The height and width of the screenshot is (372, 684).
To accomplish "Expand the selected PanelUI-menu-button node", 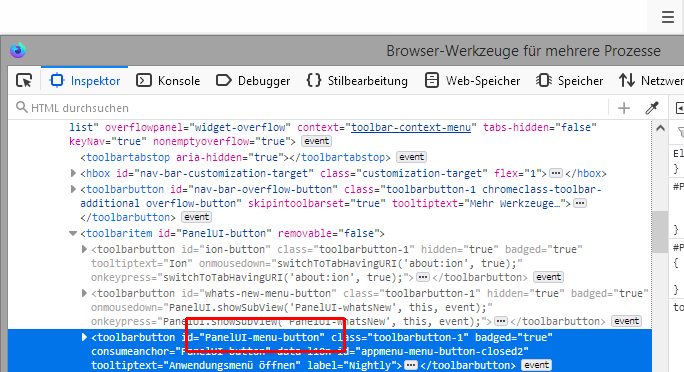I will tap(85, 337).
